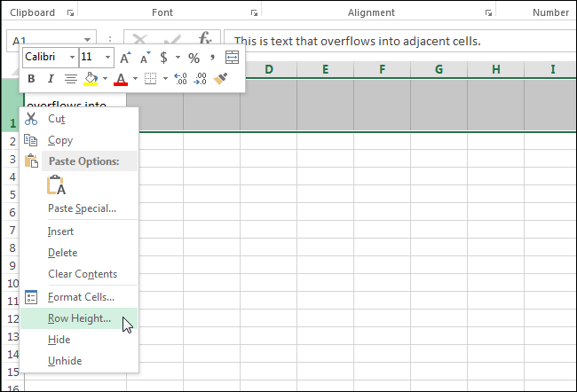Toggle Italic in the mini toolbar
Viewport: 577px width, 392px height.
pos(51,79)
